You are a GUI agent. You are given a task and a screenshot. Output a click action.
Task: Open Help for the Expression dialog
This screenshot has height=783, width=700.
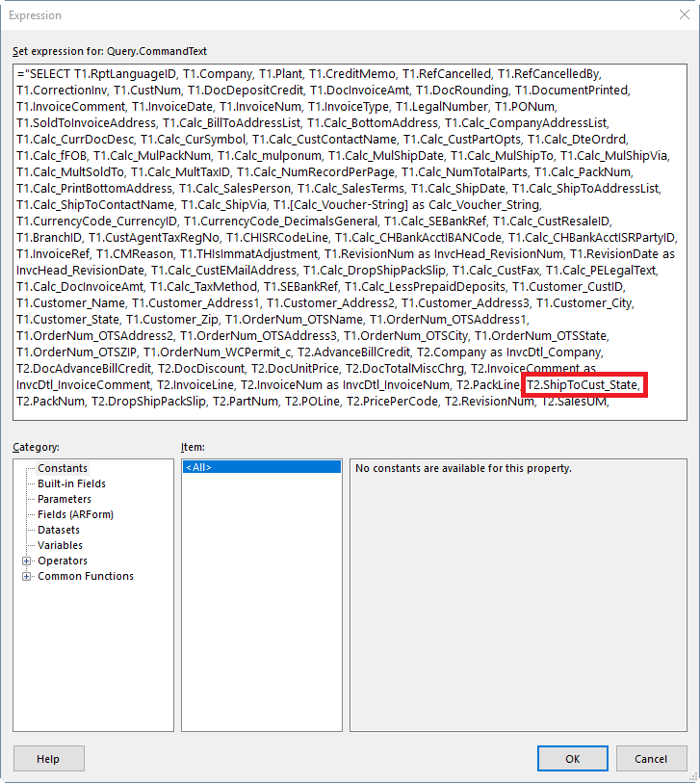click(x=48, y=759)
